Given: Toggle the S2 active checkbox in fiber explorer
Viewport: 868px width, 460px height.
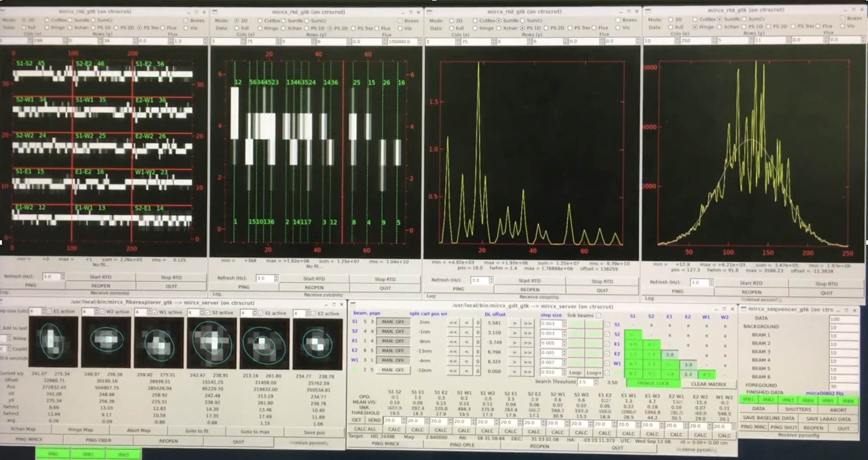Looking at the screenshot, I should tap(208, 313).
